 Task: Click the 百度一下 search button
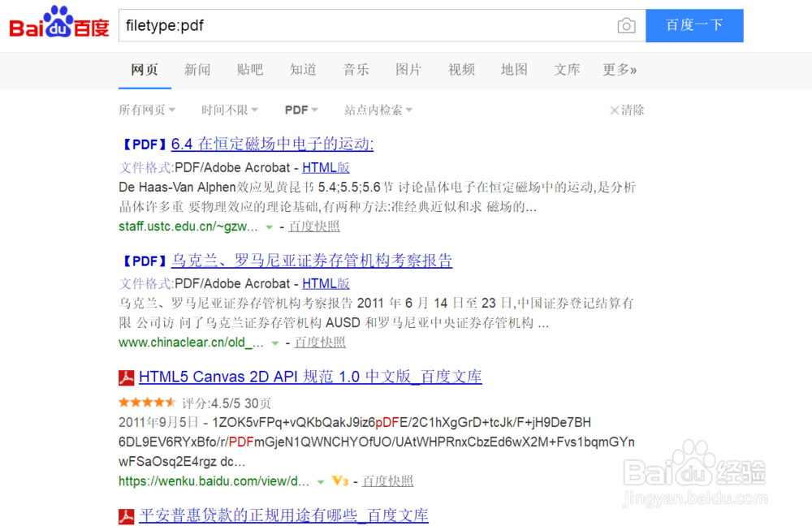pyautogui.click(x=694, y=25)
